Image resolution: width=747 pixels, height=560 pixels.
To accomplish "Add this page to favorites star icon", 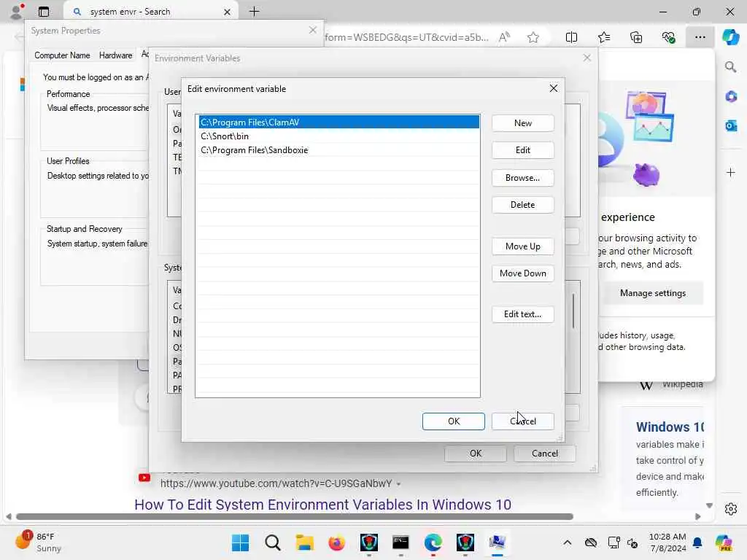I will (533, 37).
